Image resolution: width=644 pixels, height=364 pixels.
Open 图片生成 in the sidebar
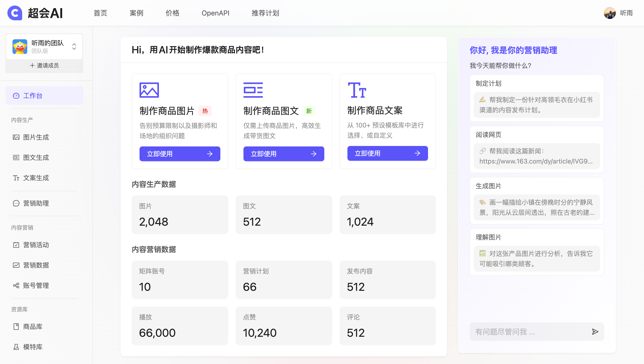pos(44,137)
